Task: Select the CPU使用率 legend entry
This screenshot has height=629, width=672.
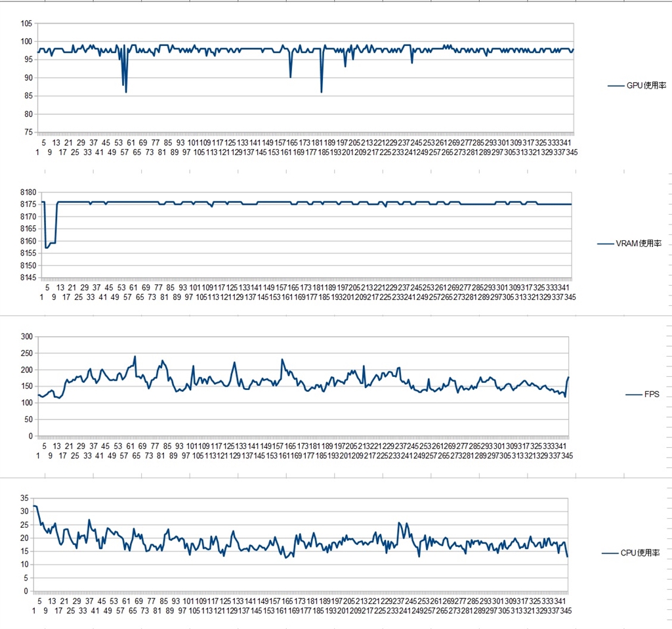Action: pyautogui.click(x=640, y=553)
